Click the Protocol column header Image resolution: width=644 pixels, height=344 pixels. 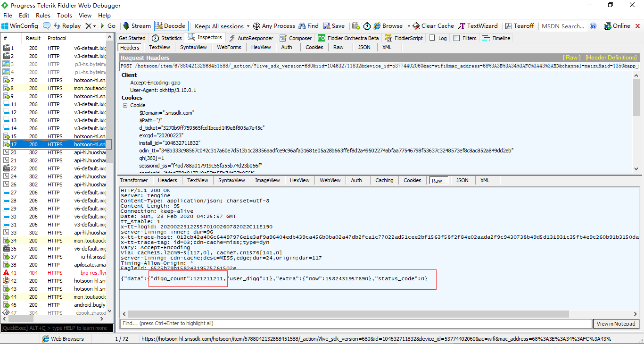pos(57,38)
